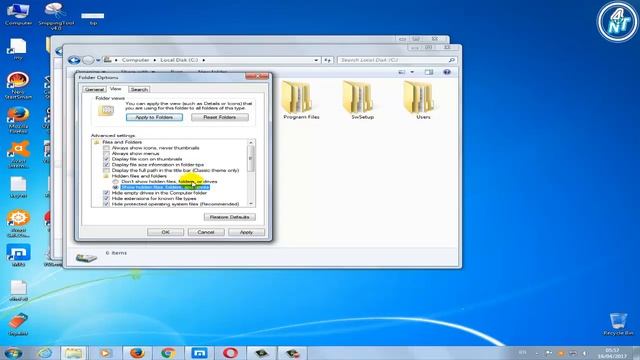Uncheck Display file icon on thumbnails
This screenshot has height=360, width=640.
tap(107, 159)
